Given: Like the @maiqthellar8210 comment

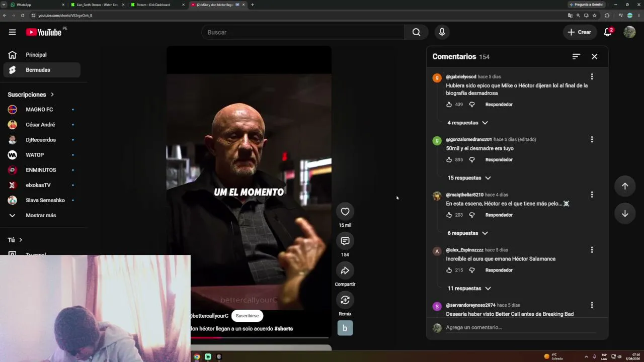Looking at the screenshot, I should (449, 215).
